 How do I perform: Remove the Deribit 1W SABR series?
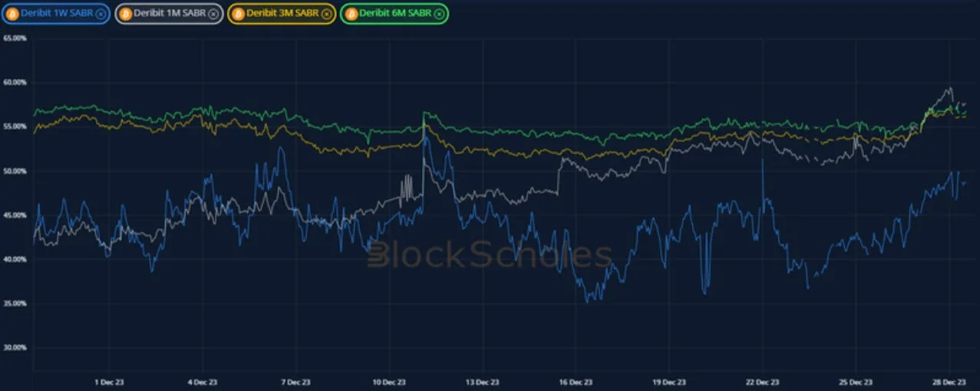(x=101, y=14)
